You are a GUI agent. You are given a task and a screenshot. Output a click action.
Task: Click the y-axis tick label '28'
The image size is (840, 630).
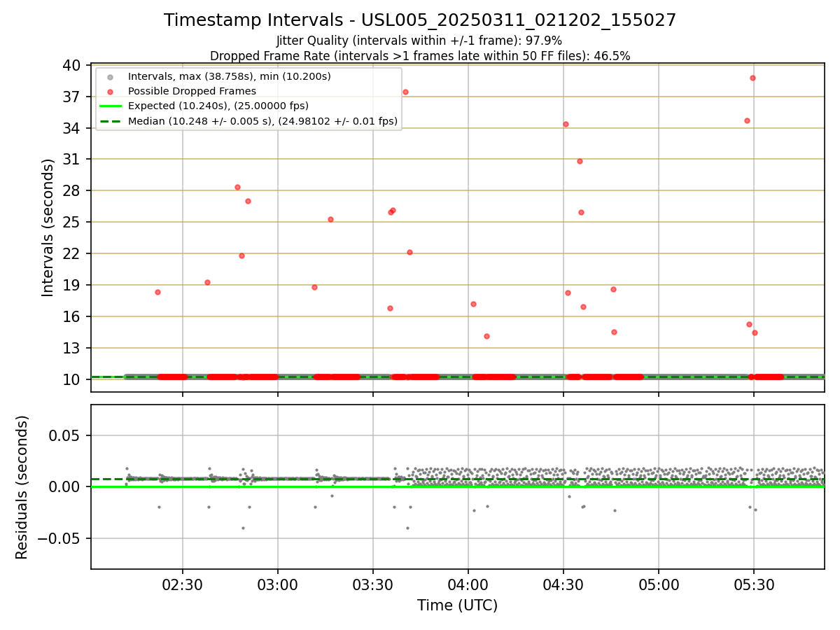coord(72,191)
